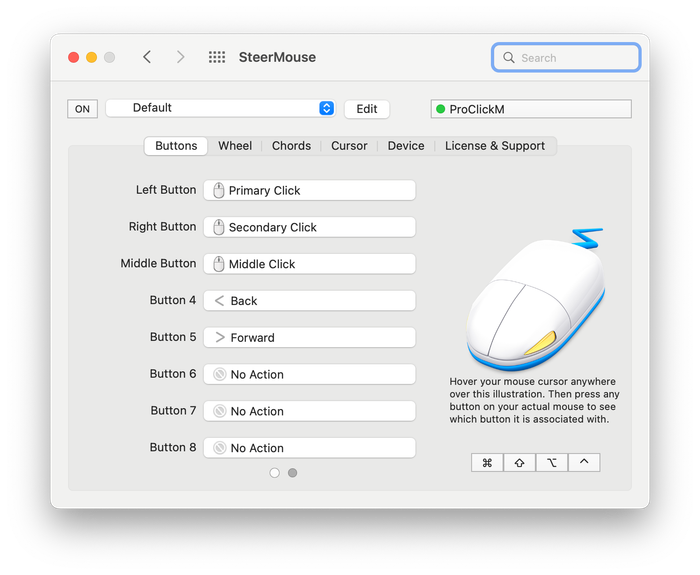
Task: Open Button 7 No Action menu
Action: coord(309,411)
